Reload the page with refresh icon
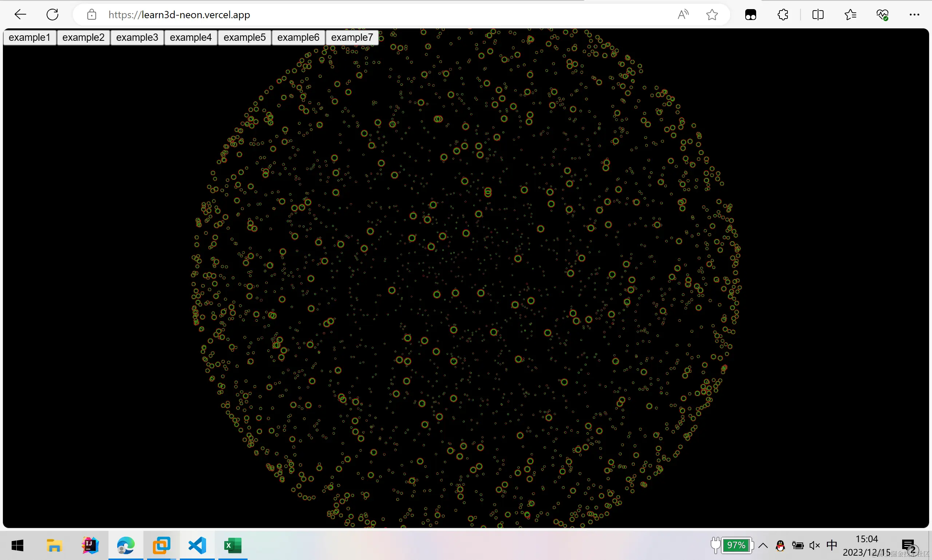 click(x=52, y=15)
